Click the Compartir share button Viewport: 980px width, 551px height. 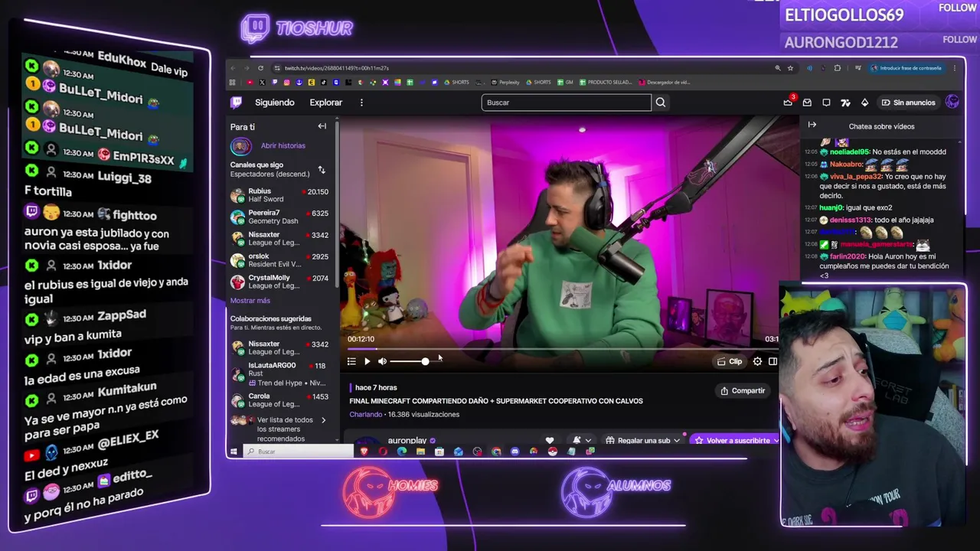(743, 391)
